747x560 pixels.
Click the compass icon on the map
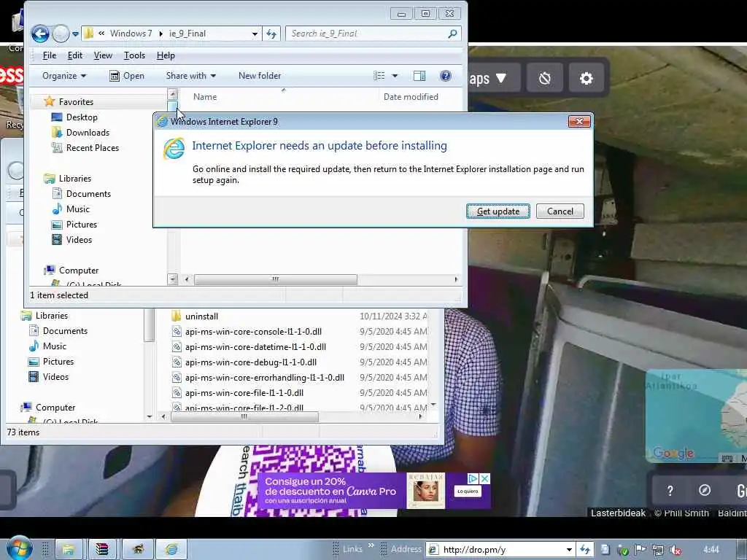[705, 490]
